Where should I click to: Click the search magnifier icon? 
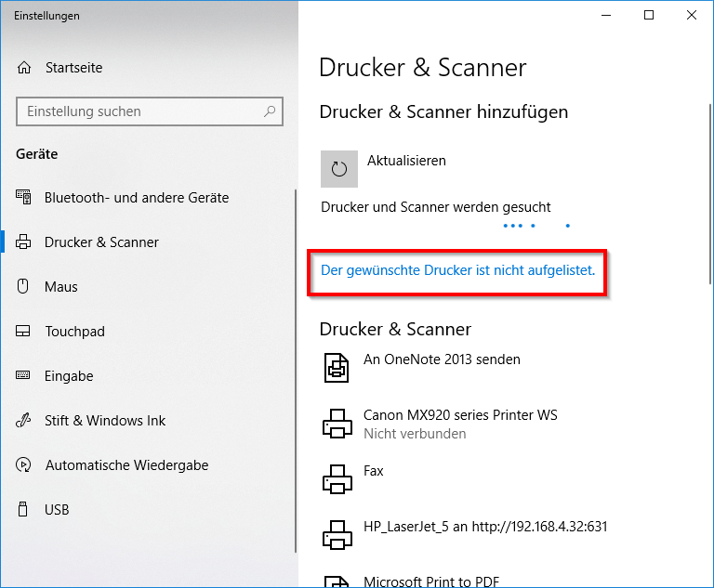point(270,111)
